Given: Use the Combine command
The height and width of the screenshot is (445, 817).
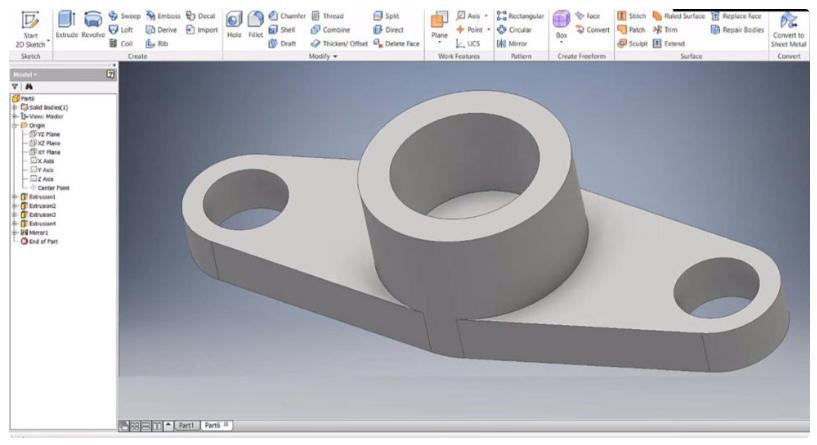Looking at the screenshot, I should [x=331, y=30].
